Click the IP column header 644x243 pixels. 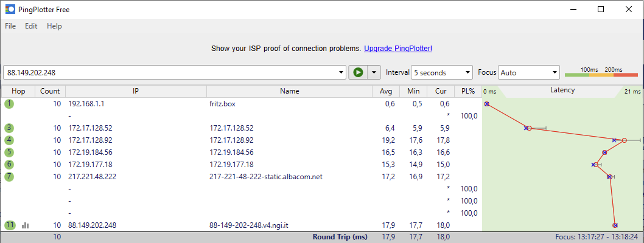[x=136, y=91]
